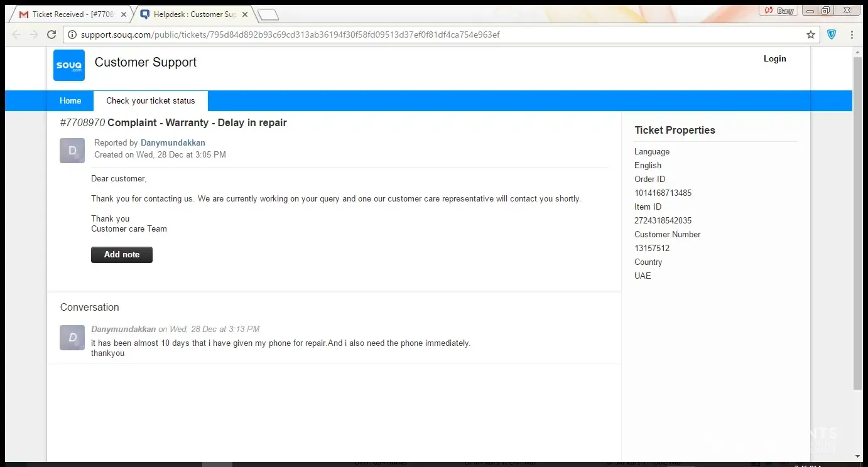Click the page vertical scrollbar
Screen dimensions: 868x467
point(857,220)
